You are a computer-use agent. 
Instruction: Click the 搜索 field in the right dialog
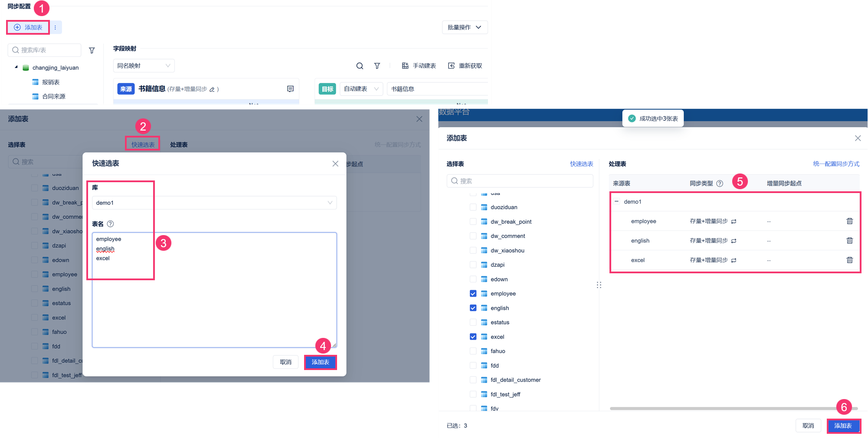point(520,181)
